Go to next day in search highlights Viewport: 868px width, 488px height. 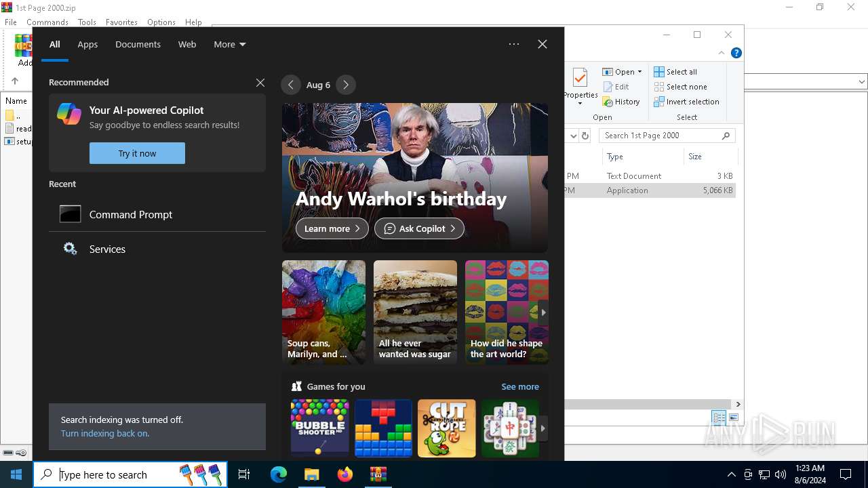(x=346, y=85)
